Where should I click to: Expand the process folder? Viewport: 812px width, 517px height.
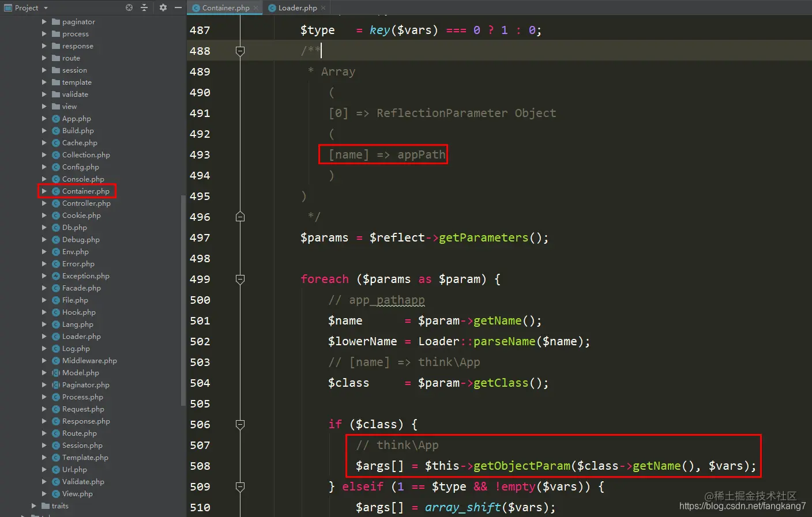pyautogui.click(x=44, y=34)
